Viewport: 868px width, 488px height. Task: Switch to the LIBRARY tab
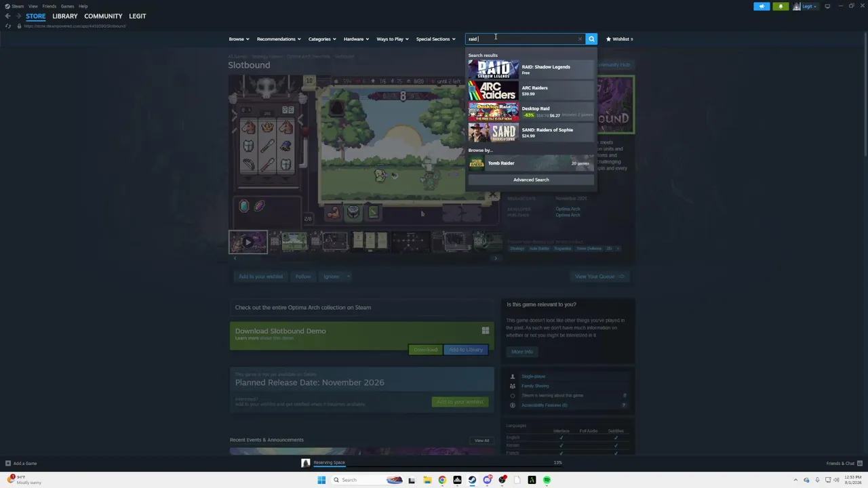coord(65,16)
